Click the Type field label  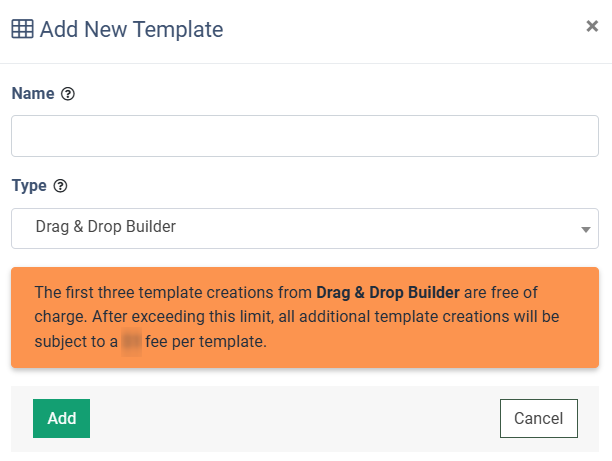click(28, 186)
